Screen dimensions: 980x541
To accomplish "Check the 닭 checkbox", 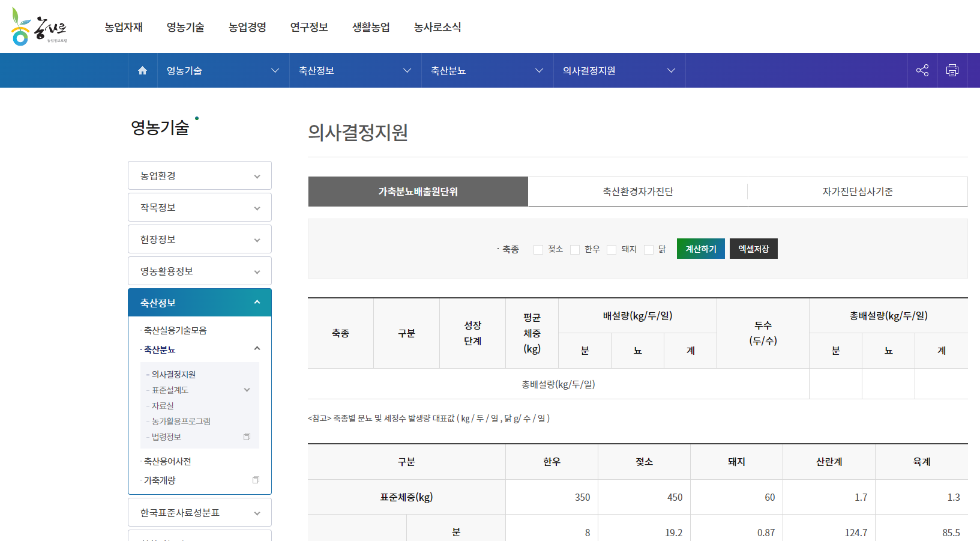I will (x=649, y=249).
